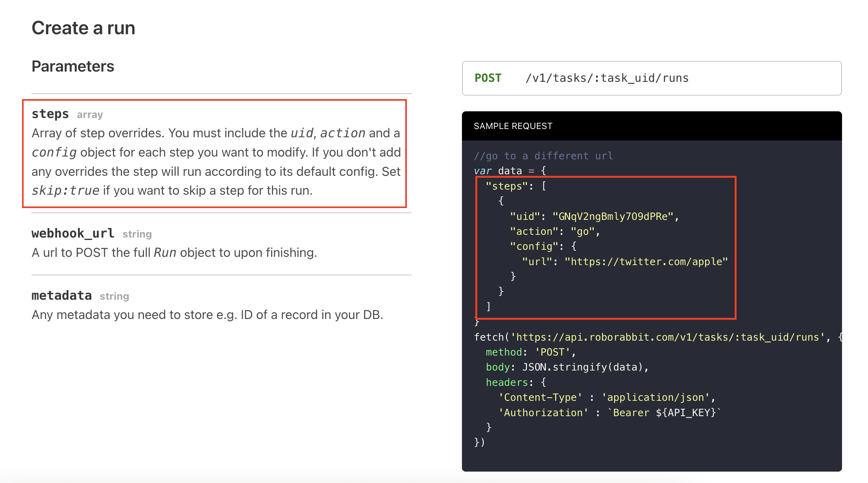Click the 'array' type label next to steps

coord(90,114)
